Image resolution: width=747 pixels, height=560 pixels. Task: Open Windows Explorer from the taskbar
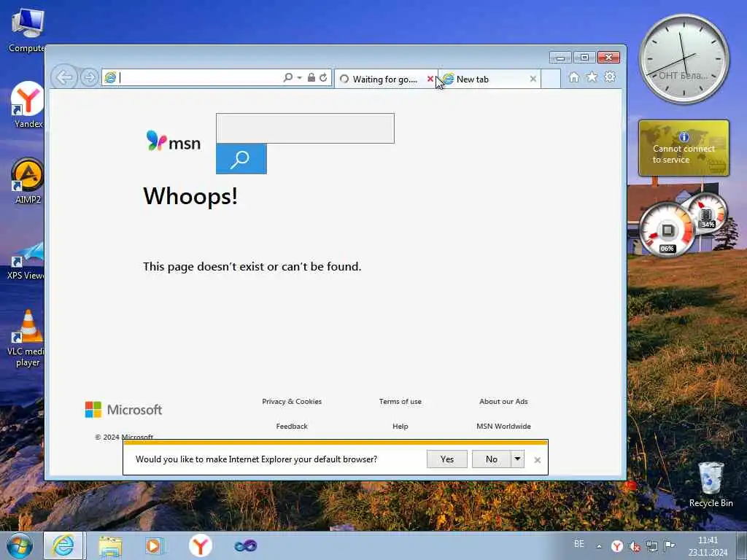[111, 546]
